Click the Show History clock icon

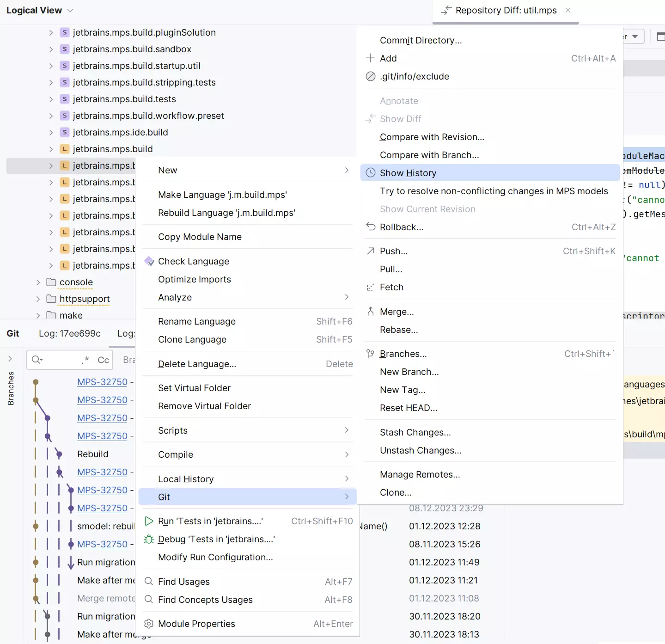(371, 173)
